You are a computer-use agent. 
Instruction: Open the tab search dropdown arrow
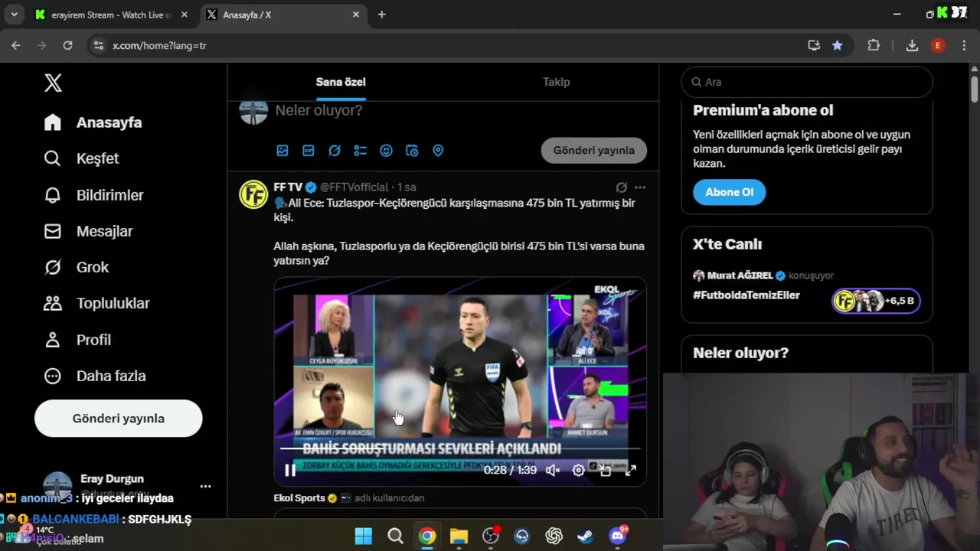click(14, 15)
